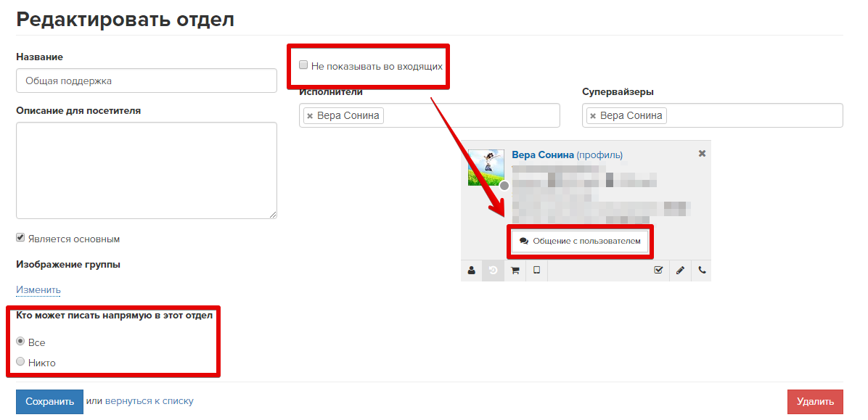868x420 pixels.
Task: Open the user profile icon tab
Action: pos(472,271)
